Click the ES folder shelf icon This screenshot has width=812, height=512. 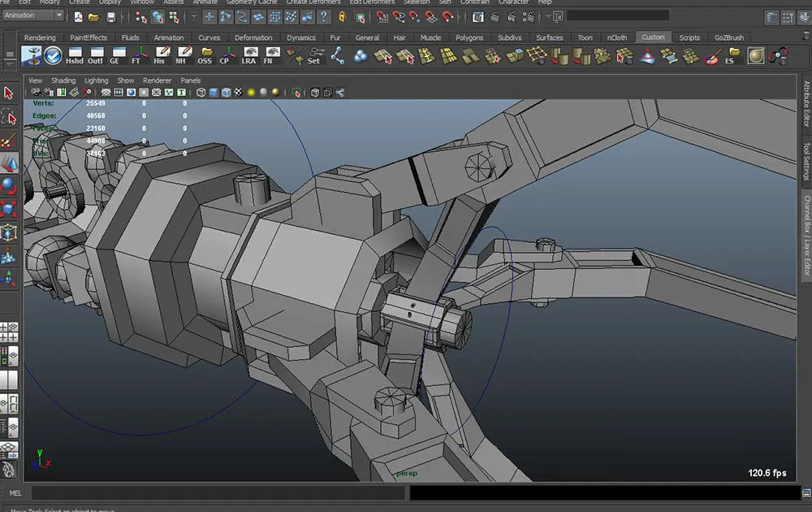click(734, 55)
